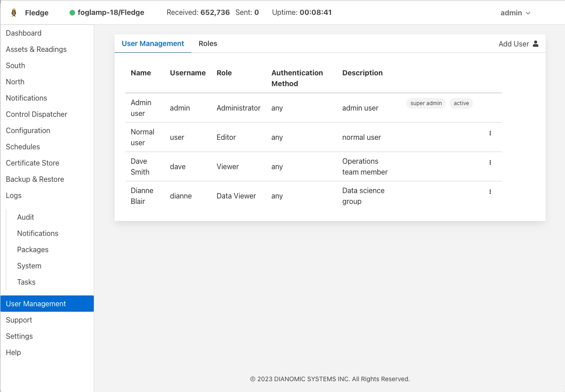This screenshot has height=392, width=565.
Task: Go to the Certificate Store
Action: [32, 163]
